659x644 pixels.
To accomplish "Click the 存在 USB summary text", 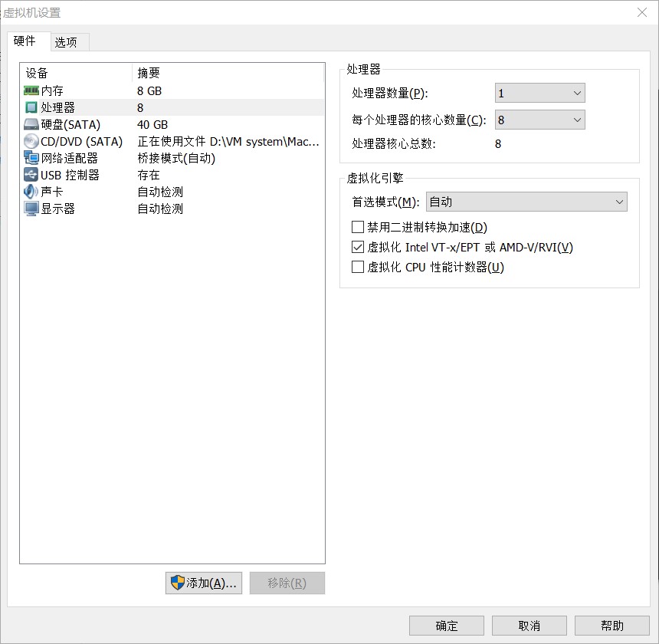I will (x=149, y=175).
